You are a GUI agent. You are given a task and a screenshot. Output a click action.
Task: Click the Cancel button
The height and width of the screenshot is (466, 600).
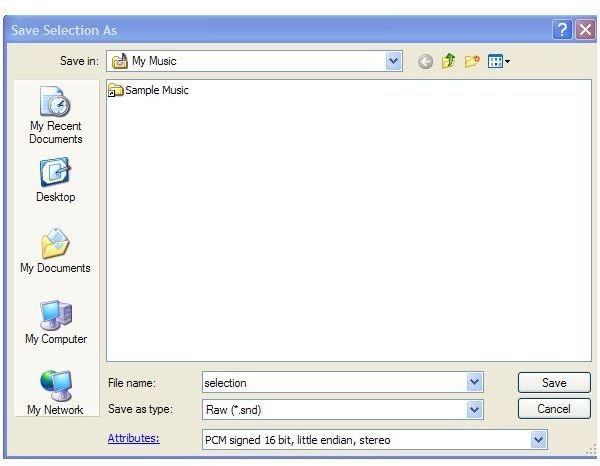click(554, 409)
